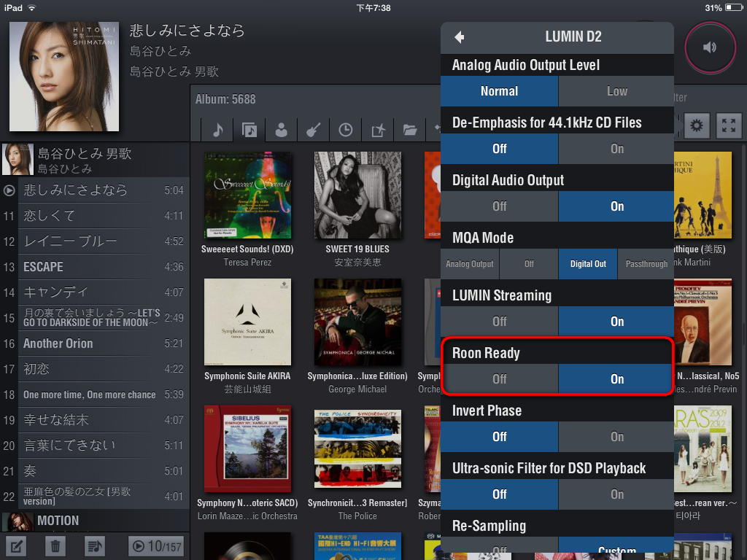Open the folder browse tab
The height and width of the screenshot is (560, 747).
pos(410,130)
